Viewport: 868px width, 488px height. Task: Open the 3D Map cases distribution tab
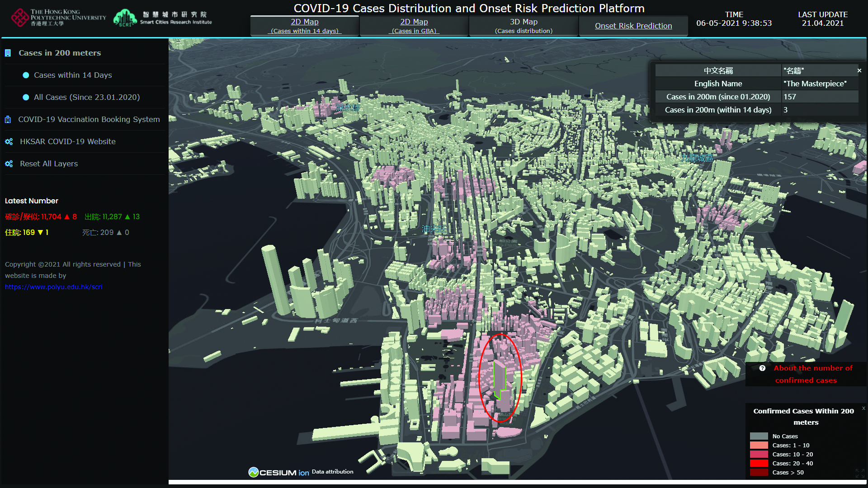[x=524, y=26]
